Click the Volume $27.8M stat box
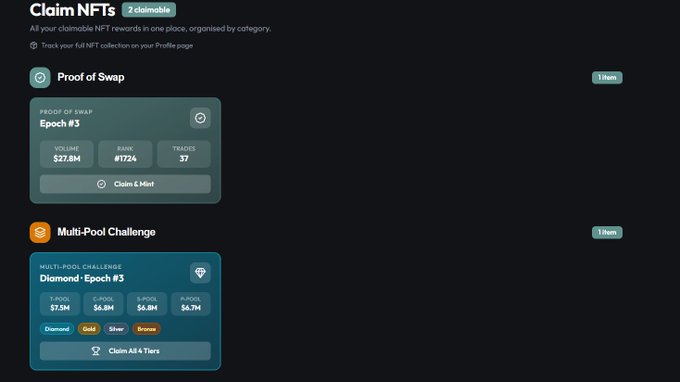Viewport: 680px width, 382px height. (x=67, y=154)
